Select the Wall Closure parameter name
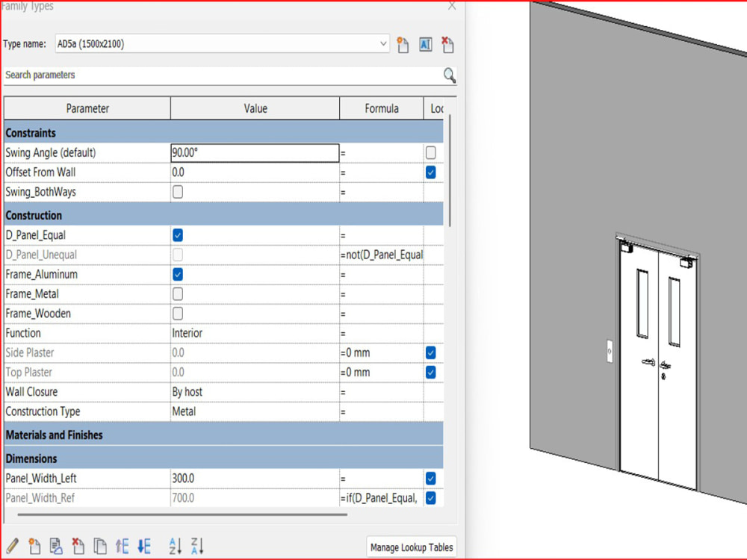The height and width of the screenshot is (560, 747). click(x=31, y=392)
